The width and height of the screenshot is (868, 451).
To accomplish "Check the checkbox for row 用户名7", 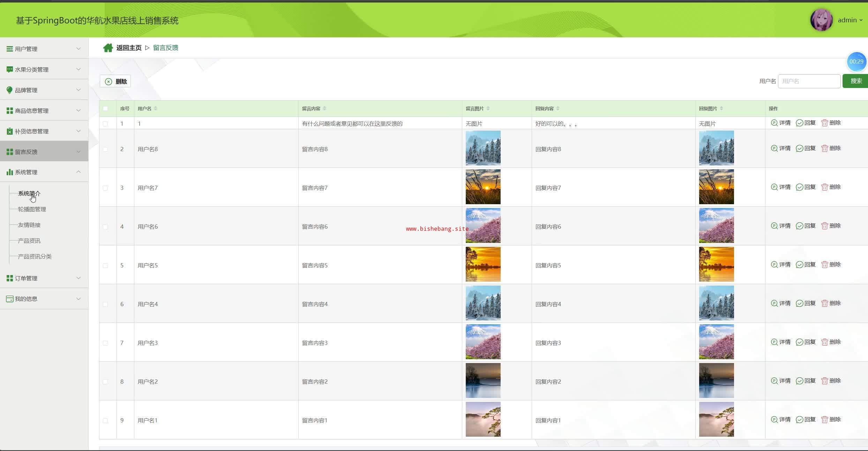I will pyautogui.click(x=105, y=188).
